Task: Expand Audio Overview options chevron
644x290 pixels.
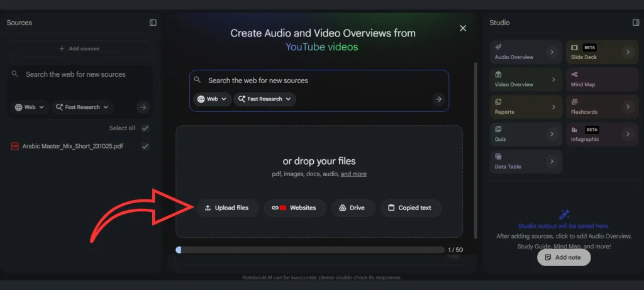Action: tap(552, 52)
